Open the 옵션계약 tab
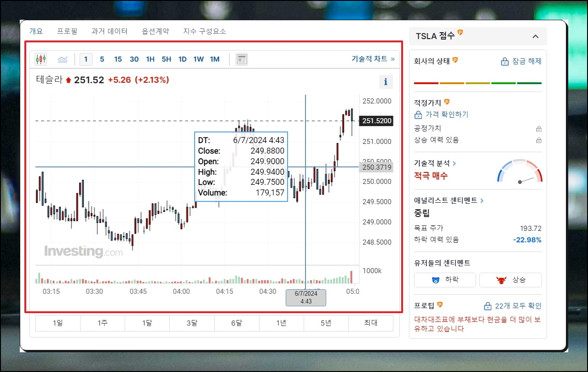This screenshot has height=372, width=588. tap(156, 31)
